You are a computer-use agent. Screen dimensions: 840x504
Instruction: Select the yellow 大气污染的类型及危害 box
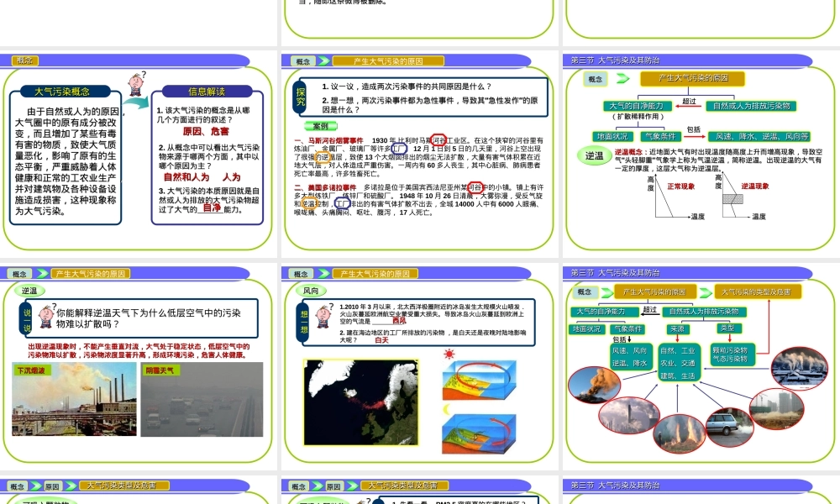point(756,292)
